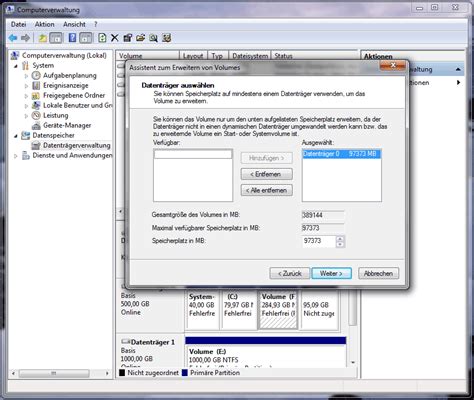Collapse the Aktionen section arrow
The height and width of the screenshot is (400, 474).
click(x=458, y=69)
